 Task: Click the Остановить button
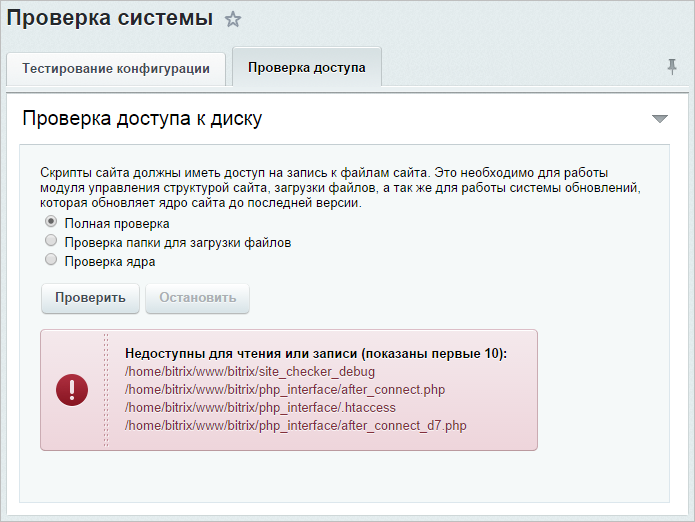click(198, 298)
